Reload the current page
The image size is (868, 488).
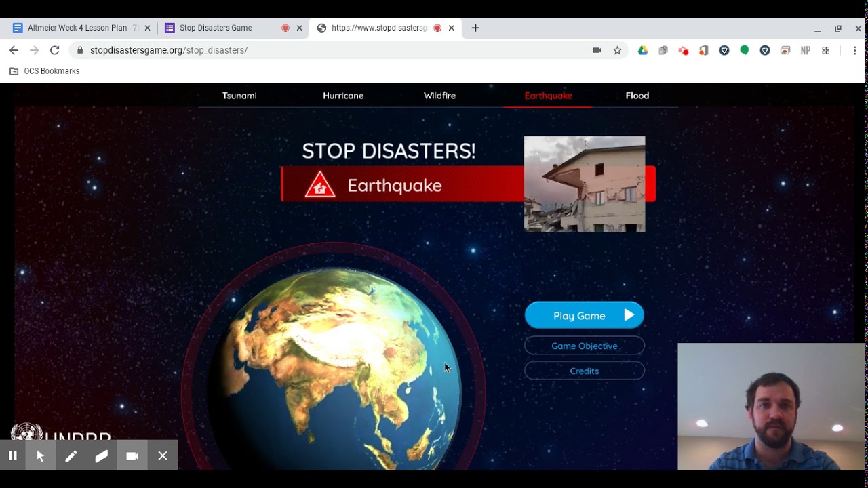[55, 50]
